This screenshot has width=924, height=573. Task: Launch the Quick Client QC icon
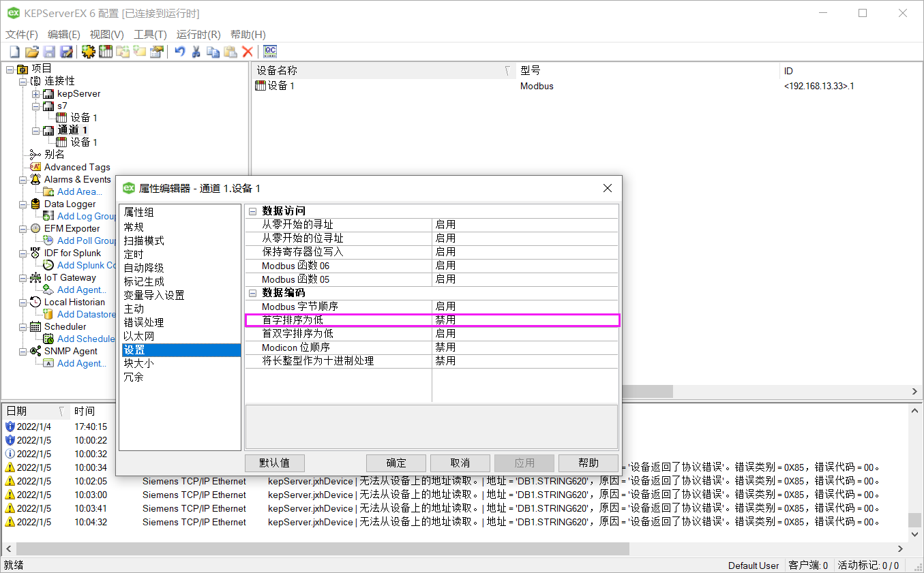tap(270, 51)
